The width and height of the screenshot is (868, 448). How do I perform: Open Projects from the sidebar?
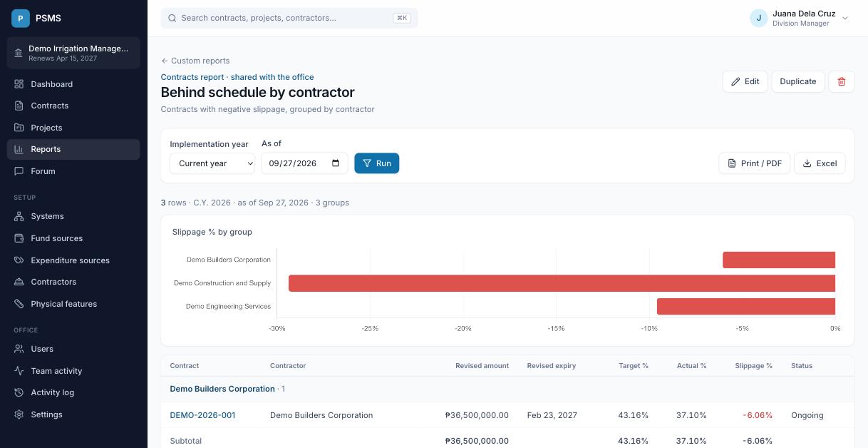click(x=73, y=128)
